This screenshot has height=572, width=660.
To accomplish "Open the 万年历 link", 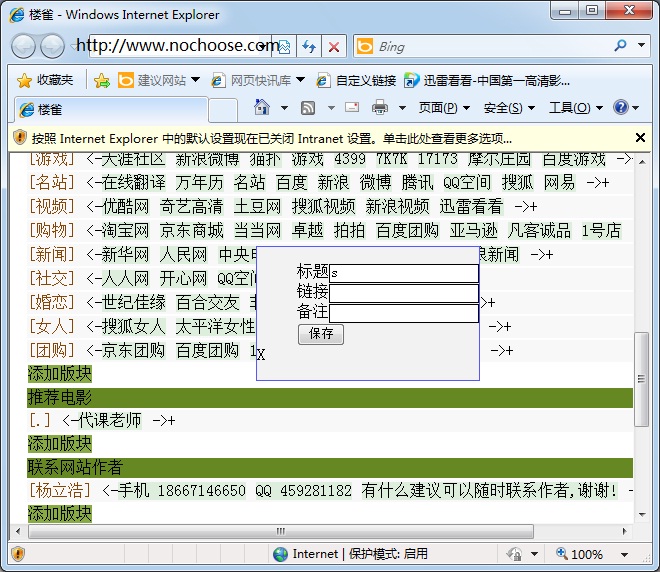I will pos(200,183).
